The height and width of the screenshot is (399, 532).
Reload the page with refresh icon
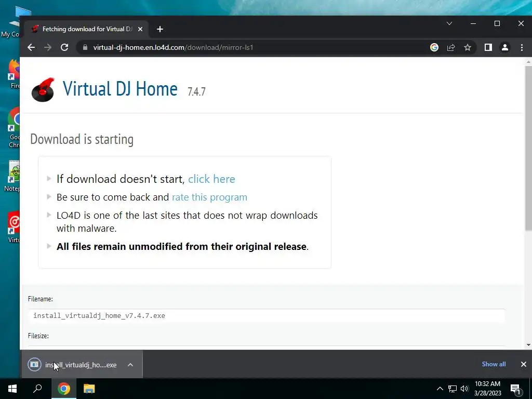pos(64,47)
